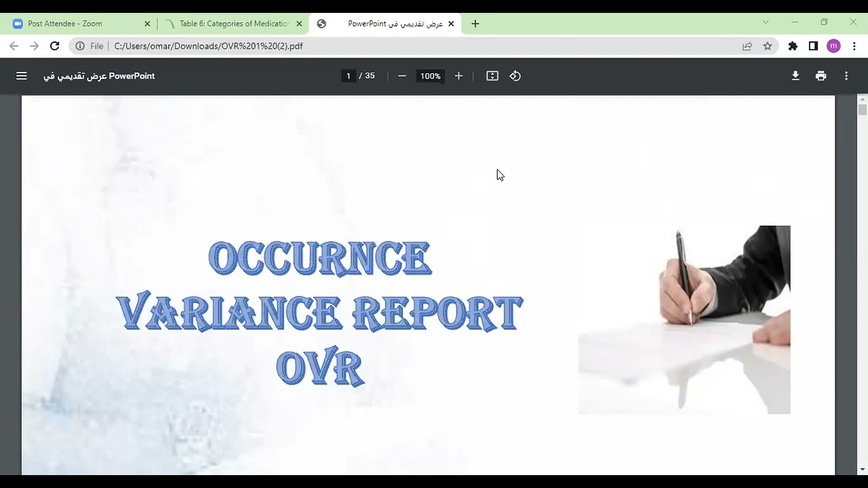
Task: Close the PowerPoint PDF tab
Action: click(x=451, y=24)
